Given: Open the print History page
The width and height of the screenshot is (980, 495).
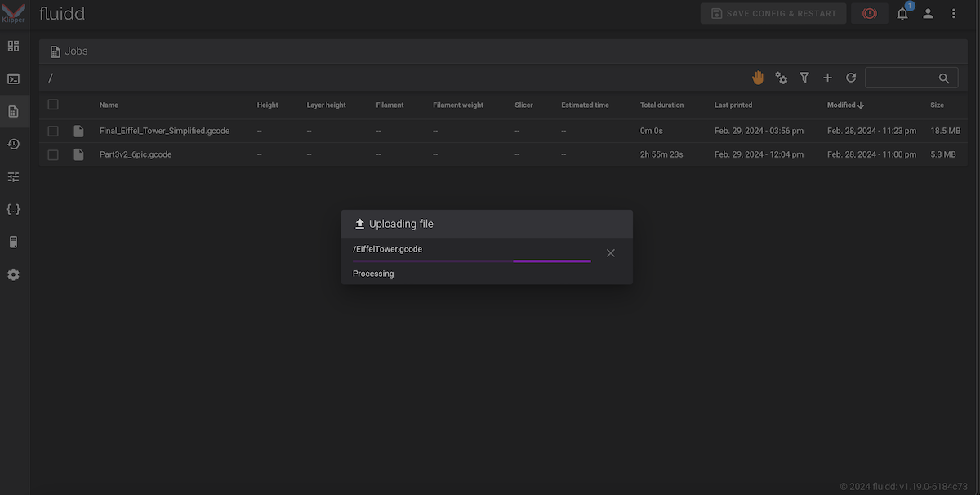Looking at the screenshot, I should pos(13,144).
